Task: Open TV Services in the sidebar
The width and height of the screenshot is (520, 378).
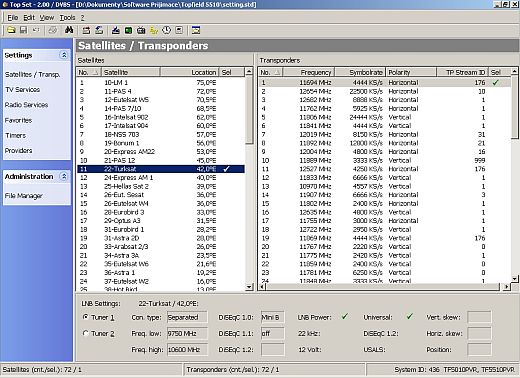Action: (x=22, y=90)
